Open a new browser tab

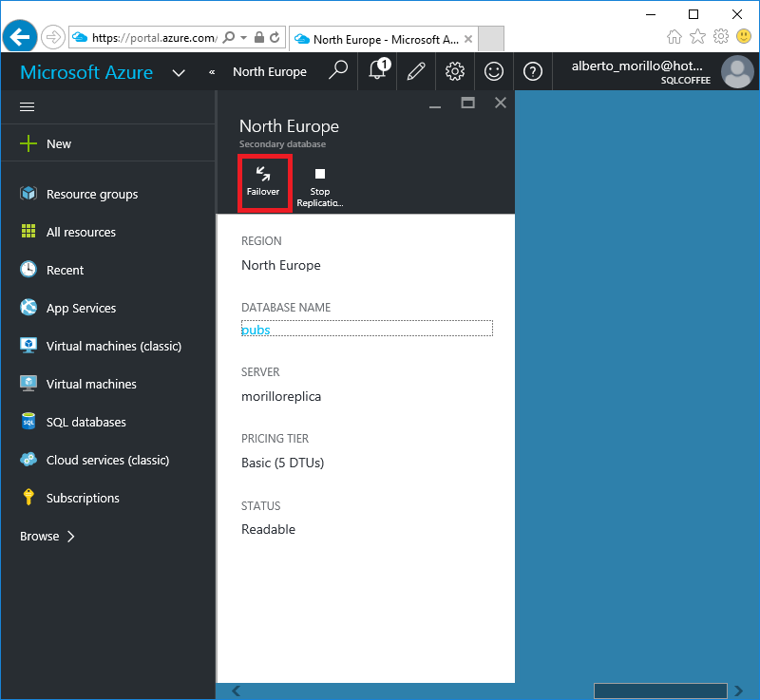tap(491, 39)
